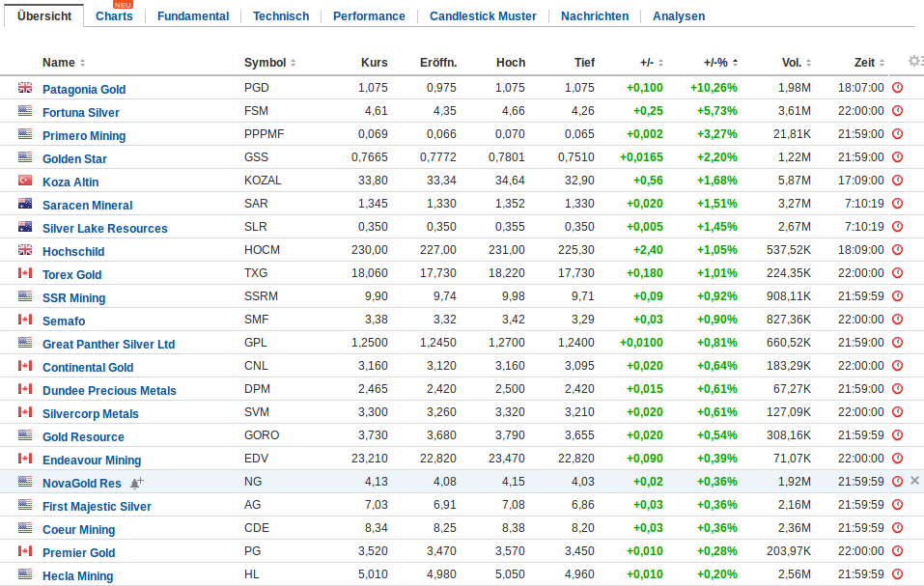Sort the table by Vol. column
The width and height of the screenshot is (924, 586).
[x=797, y=63]
